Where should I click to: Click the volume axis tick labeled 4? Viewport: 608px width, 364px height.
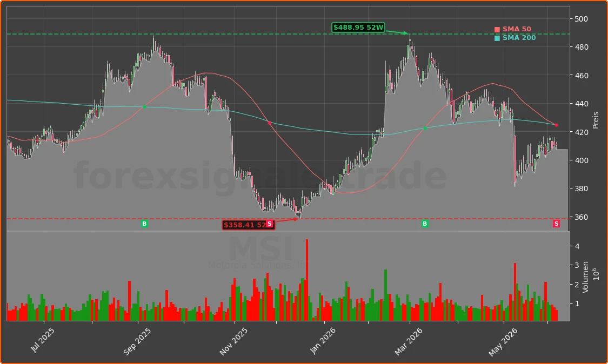[577, 247]
